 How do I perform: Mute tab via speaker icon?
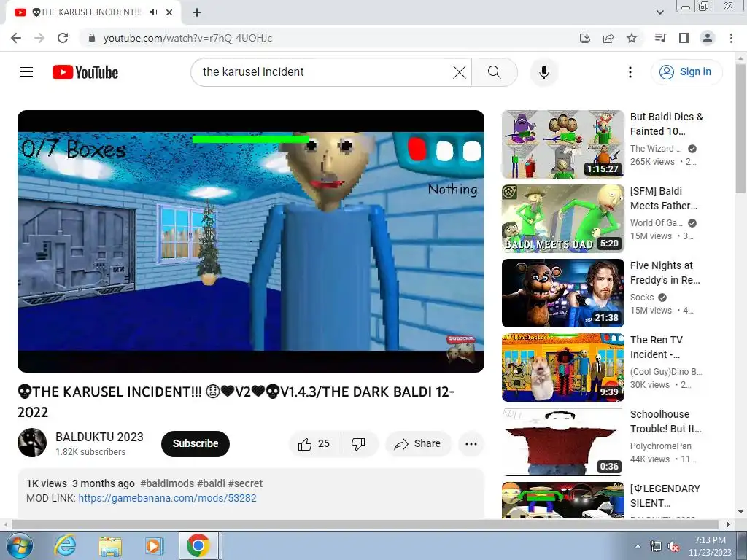(153, 12)
